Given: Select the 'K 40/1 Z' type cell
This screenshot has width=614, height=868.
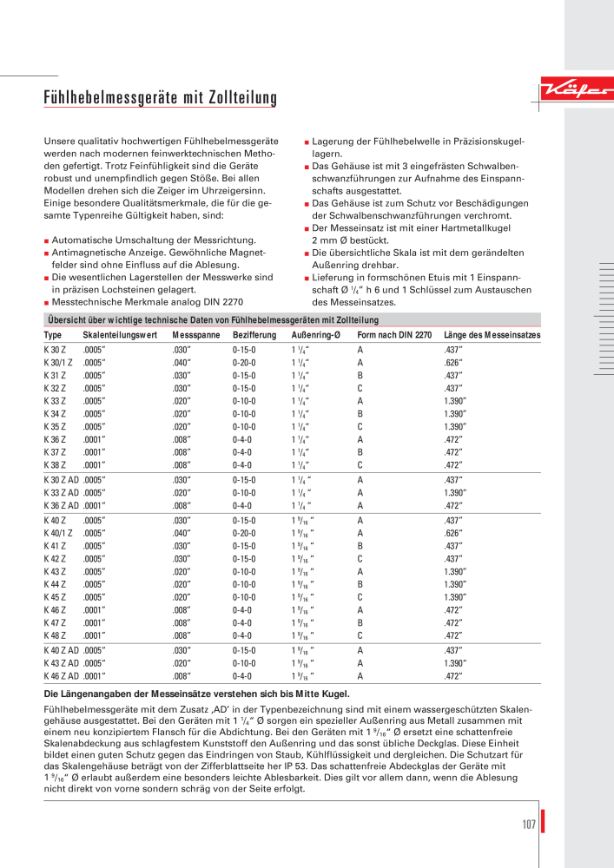Looking at the screenshot, I should click(58, 533).
